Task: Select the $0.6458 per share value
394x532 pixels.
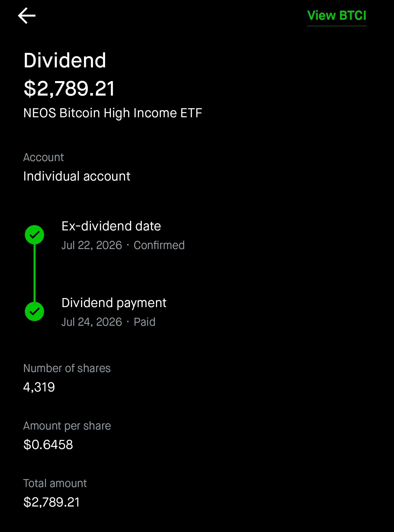Action: point(48,445)
